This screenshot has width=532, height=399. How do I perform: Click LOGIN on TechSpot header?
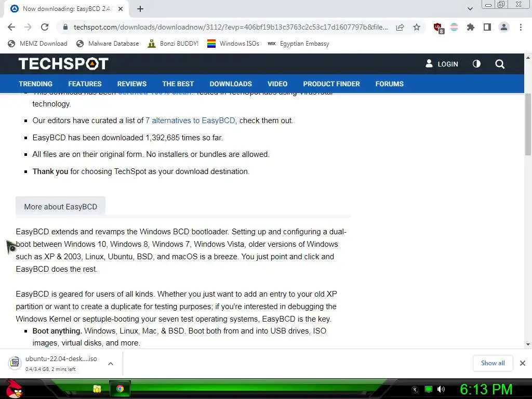tap(442, 64)
